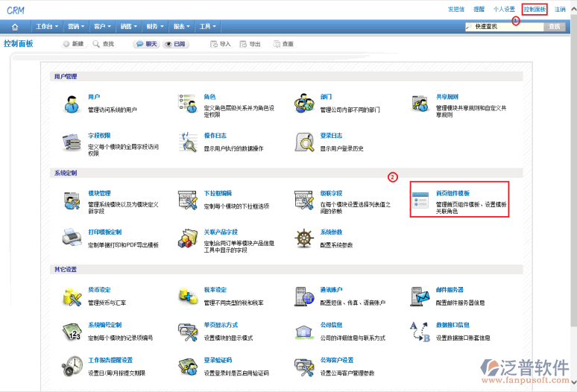577x392 pixels.
Task: Open the 操作日志 magnifier icon
Action: pos(188,142)
